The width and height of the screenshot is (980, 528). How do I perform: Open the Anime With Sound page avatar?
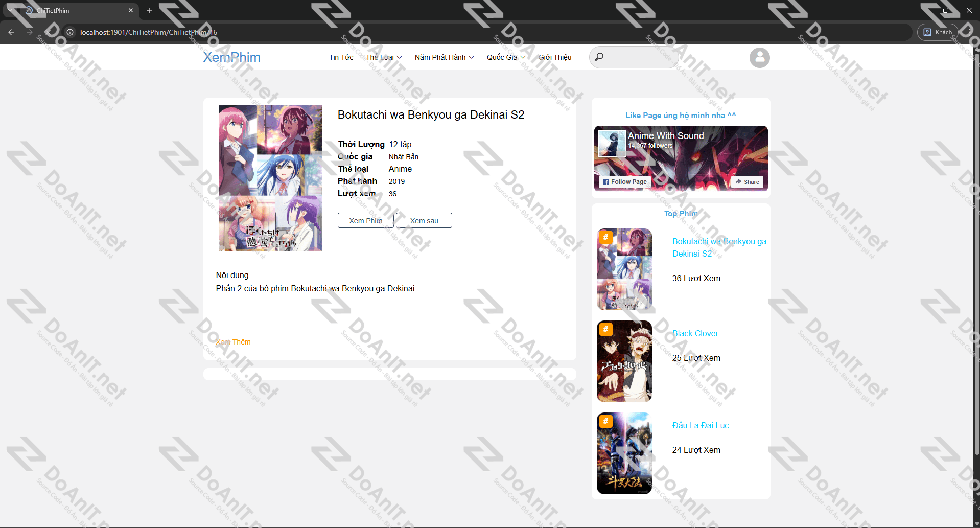pyautogui.click(x=612, y=143)
